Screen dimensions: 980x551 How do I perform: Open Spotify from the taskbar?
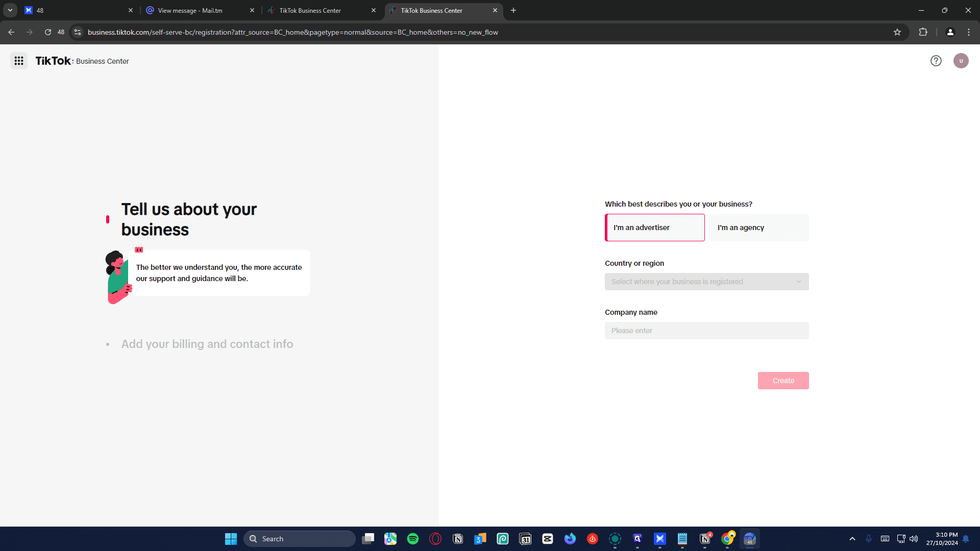(413, 539)
